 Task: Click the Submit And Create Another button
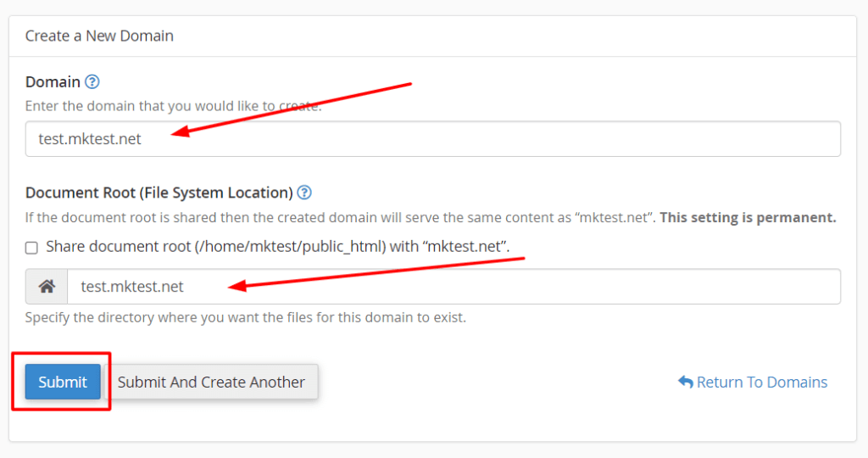[x=211, y=382]
